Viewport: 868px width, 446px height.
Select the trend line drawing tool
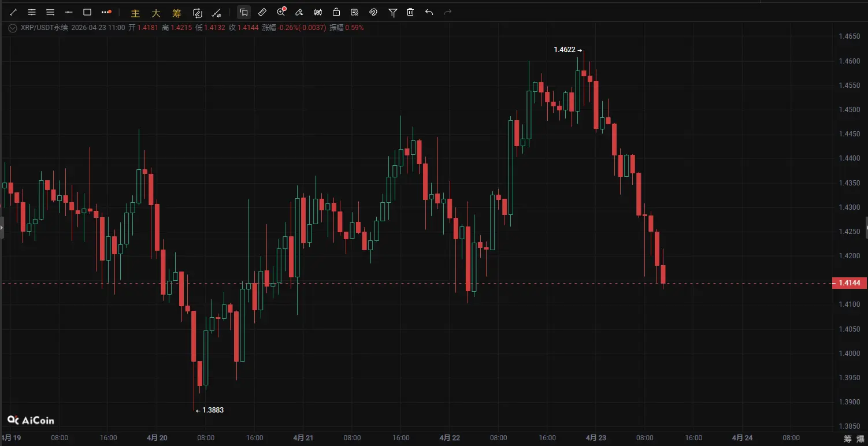13,12
